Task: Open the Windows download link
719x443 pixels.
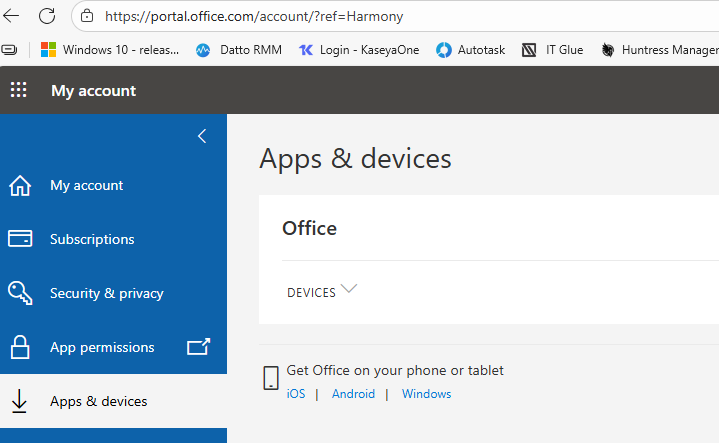Action: pos(426,394)
